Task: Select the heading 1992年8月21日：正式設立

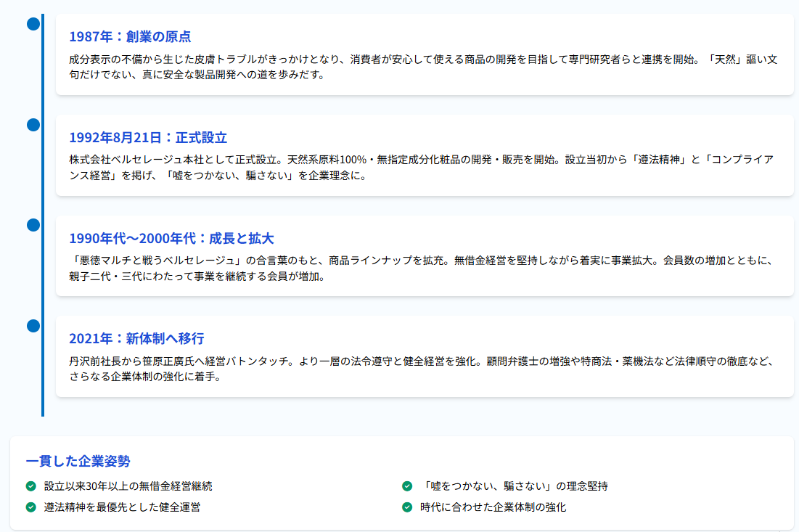Action: (x=148, y=138)
